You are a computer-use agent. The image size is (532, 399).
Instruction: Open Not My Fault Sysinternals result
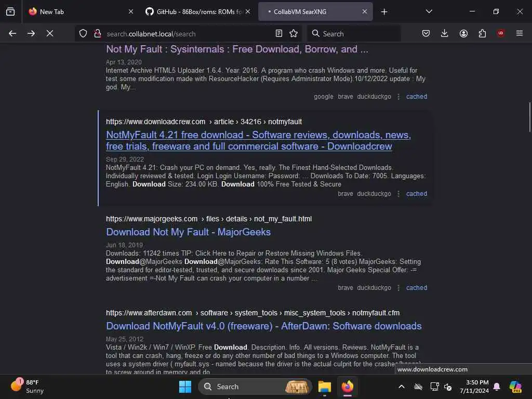[237, 49]
